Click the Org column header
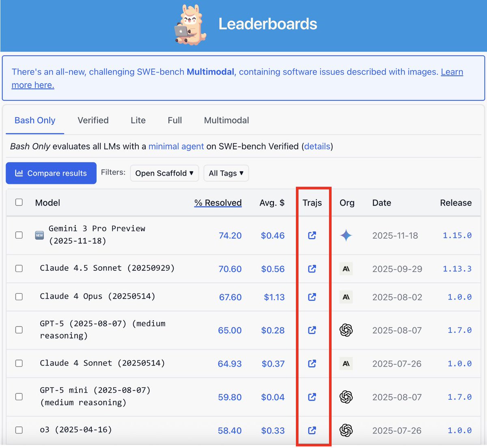 [x=347, y=203]
